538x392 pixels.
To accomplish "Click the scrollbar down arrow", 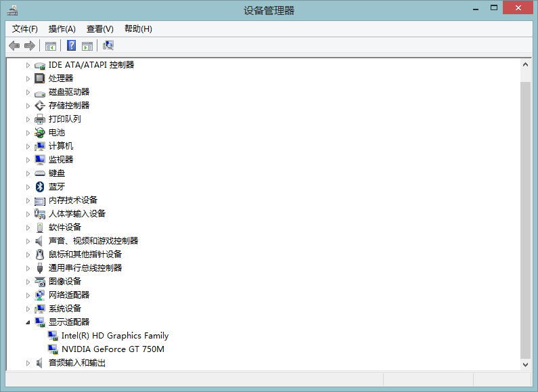I will click(525, 364).
